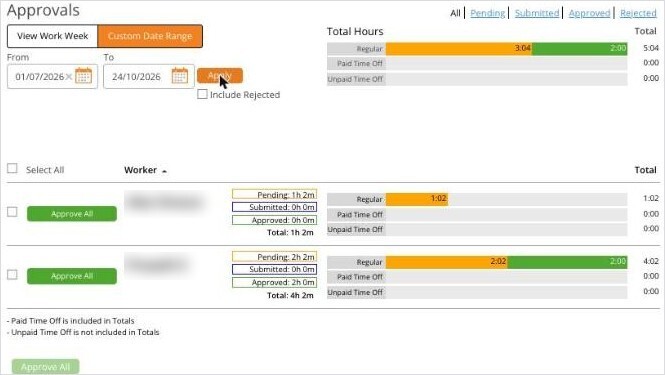Click the orange 3:04 Total Hours bar
This screenshot has height=375, width=665.
(x=458, y=48)
